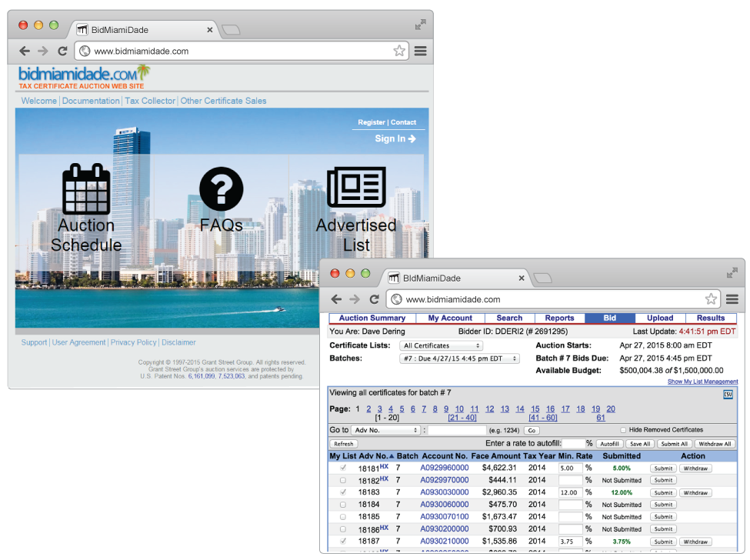The width and height of the screenshot is (750, 560).
Task: Click bidmiamidade.com logo
Action: [84, 78]
